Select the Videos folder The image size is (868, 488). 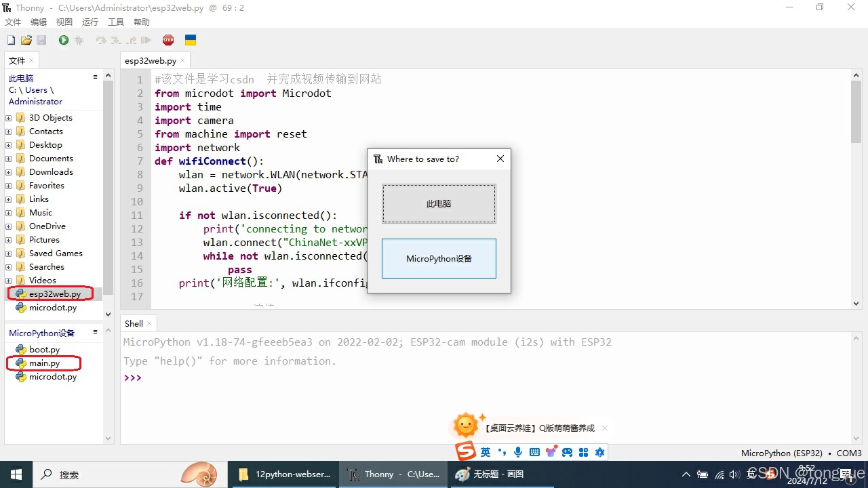tap(43, 281)
